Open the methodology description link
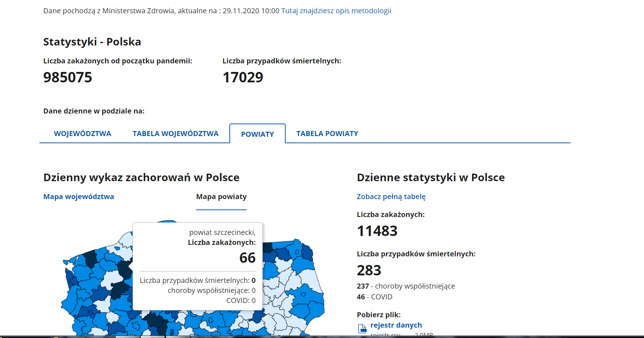Screen dimensions: 644x338 [336, 11]
